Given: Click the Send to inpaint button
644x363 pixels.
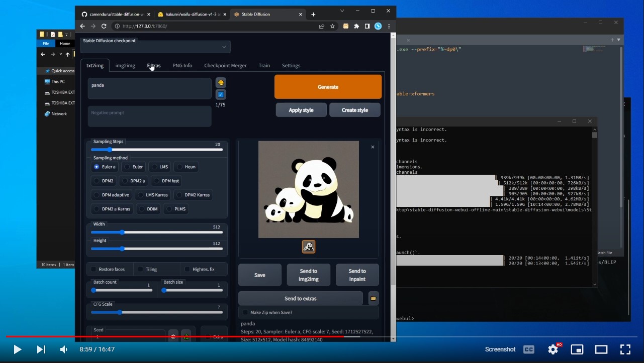Looking at the screenshot, I should 357,275.
